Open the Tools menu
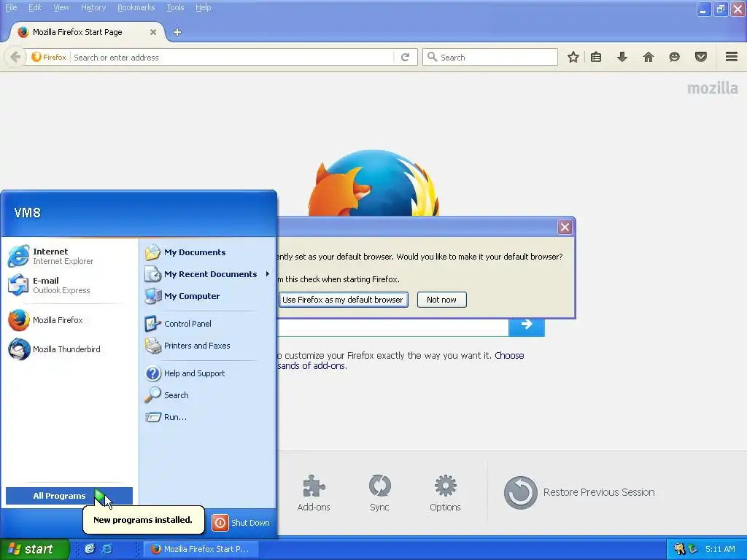 pos(175,7)
